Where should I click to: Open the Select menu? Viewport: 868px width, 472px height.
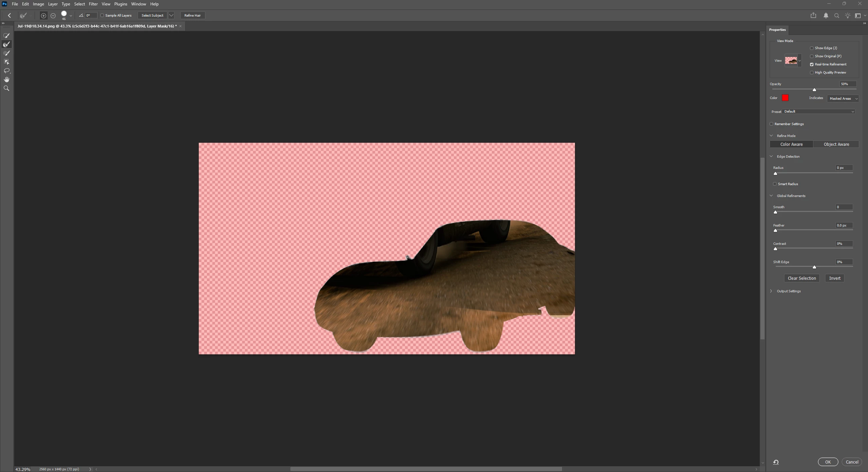click(x=79, y=4)
